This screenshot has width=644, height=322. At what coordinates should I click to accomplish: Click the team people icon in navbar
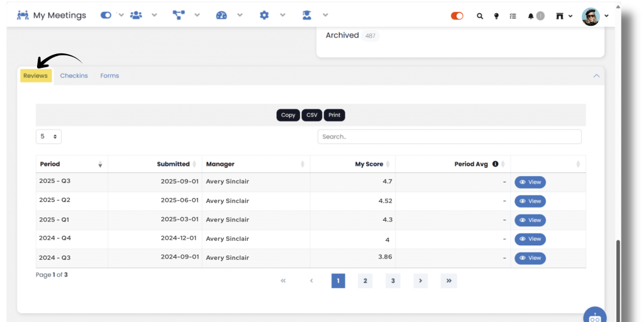136,15
